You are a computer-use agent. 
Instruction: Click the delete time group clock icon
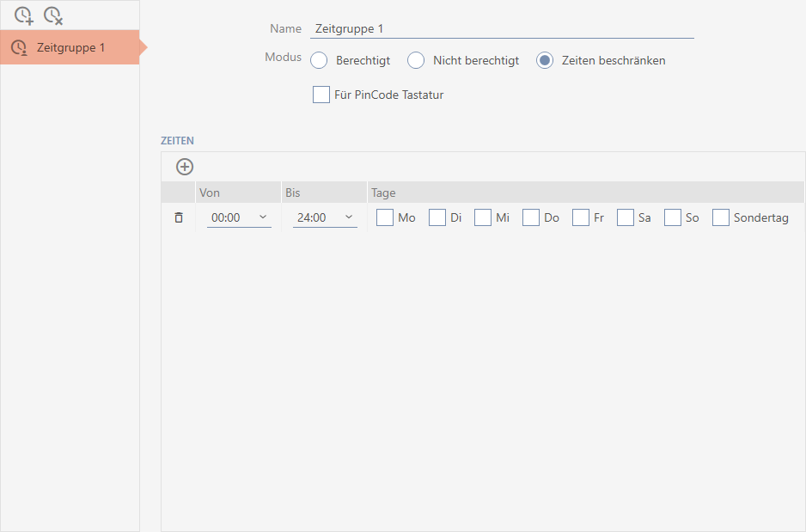click(53, 15)
